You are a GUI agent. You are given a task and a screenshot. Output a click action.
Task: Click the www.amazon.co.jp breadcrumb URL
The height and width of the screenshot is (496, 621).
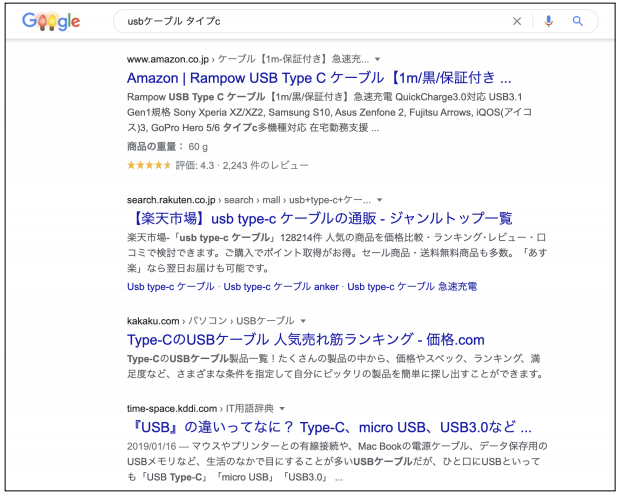tap(168, 59)
